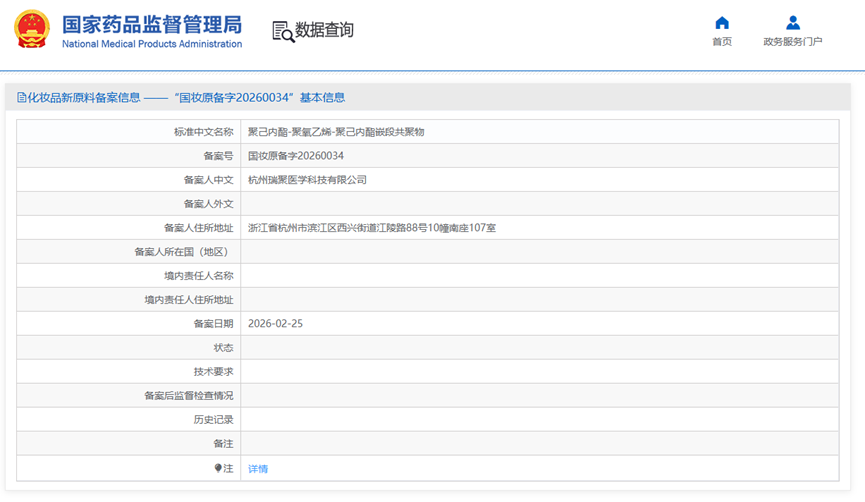Image resolution: width=865 pixels, height=502 pixels.
Task: Open the 详情 link
Action: (258, 468)
